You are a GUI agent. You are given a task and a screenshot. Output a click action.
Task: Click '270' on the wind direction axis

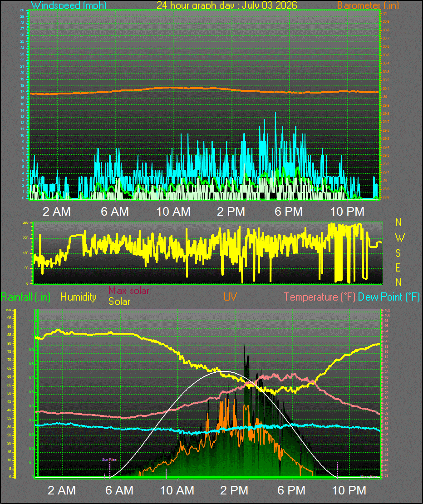pyautogui.click(x=25, y=238)
